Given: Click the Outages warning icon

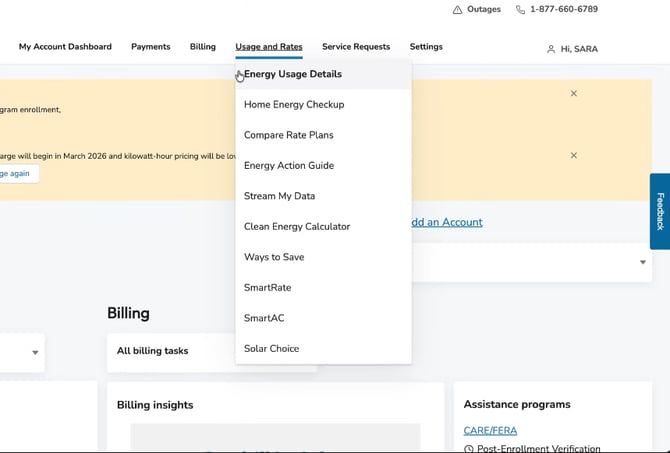Looking at the screenshot, I should pos(457,10).
